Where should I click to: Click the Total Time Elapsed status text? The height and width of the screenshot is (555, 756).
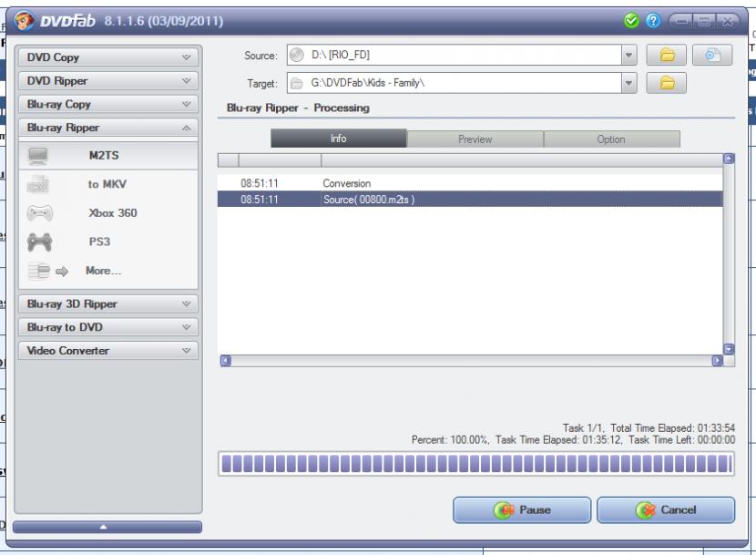(x=672, y=428)
